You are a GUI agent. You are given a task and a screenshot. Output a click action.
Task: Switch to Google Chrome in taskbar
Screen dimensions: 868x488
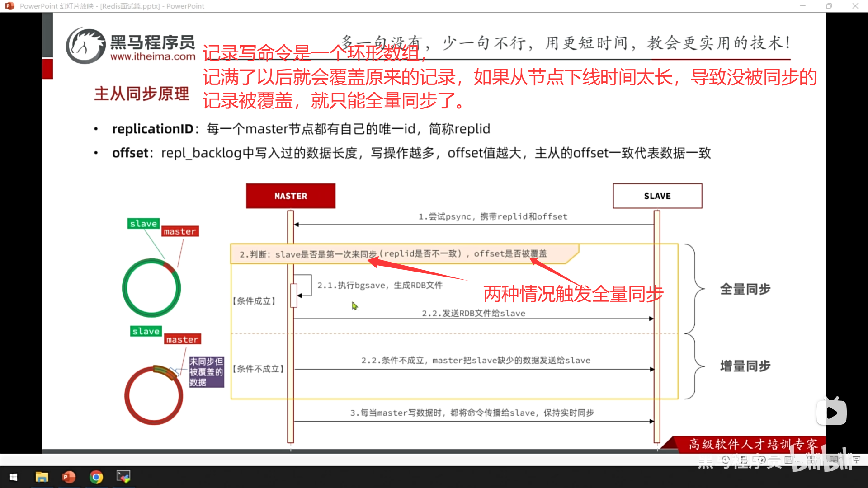(x=96, y=477)
